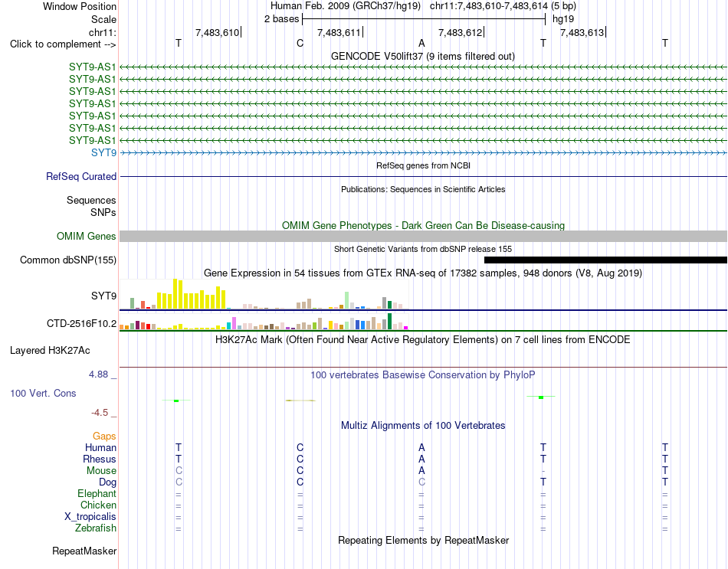The width and height of the screenshot is (728, 569).
Task: Click the 'Click to complement -->' label
Action: click(63, 44)
